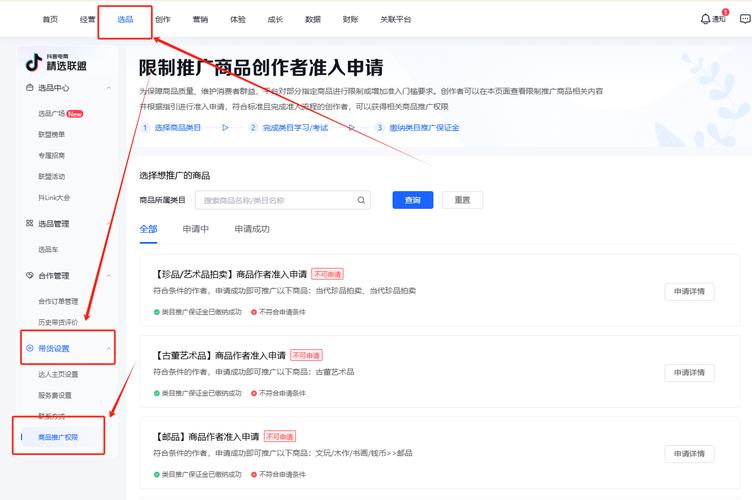Image resolution: width=752 pixels, height=500 pixels.
Task: Open 申请详情 for 古董艺术品 application
Action: click(x=689, y=372)
